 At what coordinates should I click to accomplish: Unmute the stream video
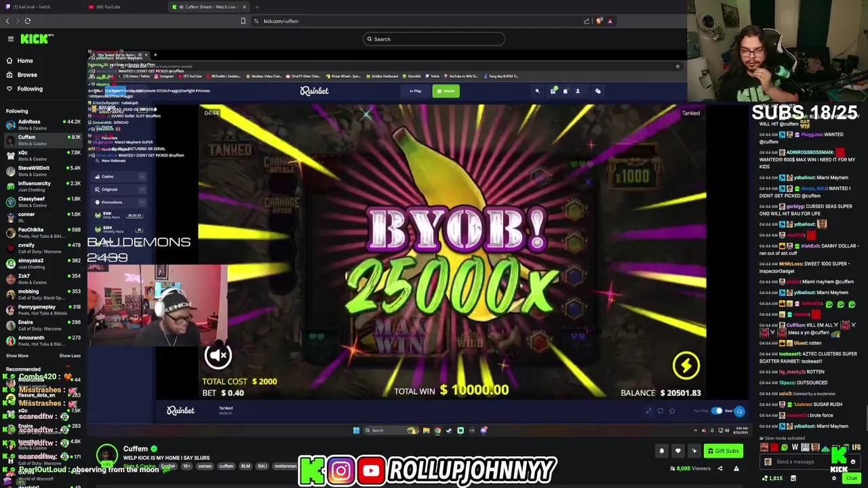[x=218, y=355]
